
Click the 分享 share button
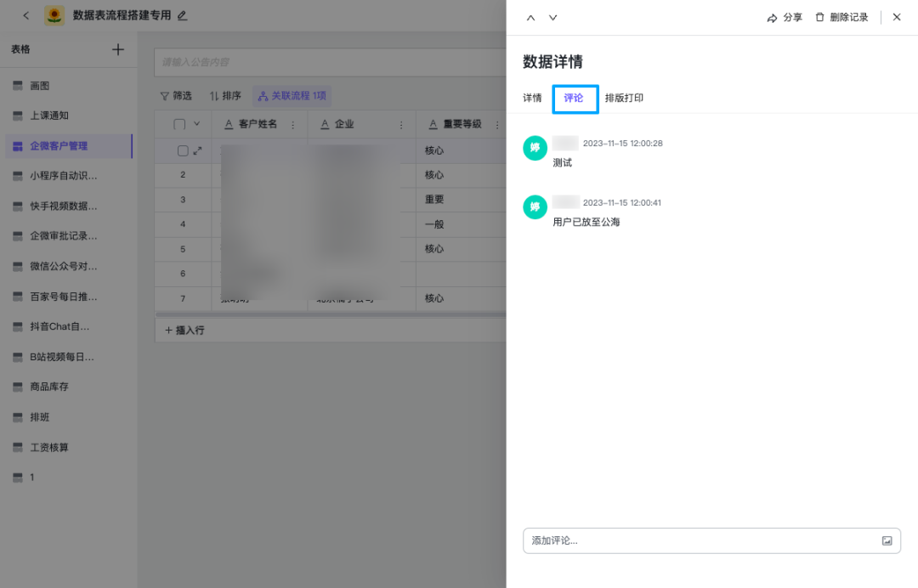point(785,17)
